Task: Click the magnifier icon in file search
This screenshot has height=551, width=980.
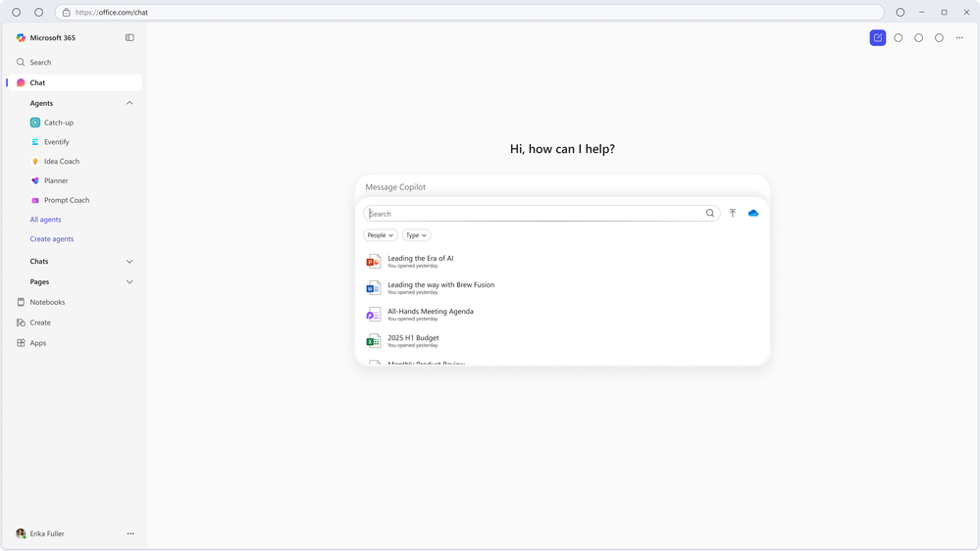Action: (x=710, y=213)
